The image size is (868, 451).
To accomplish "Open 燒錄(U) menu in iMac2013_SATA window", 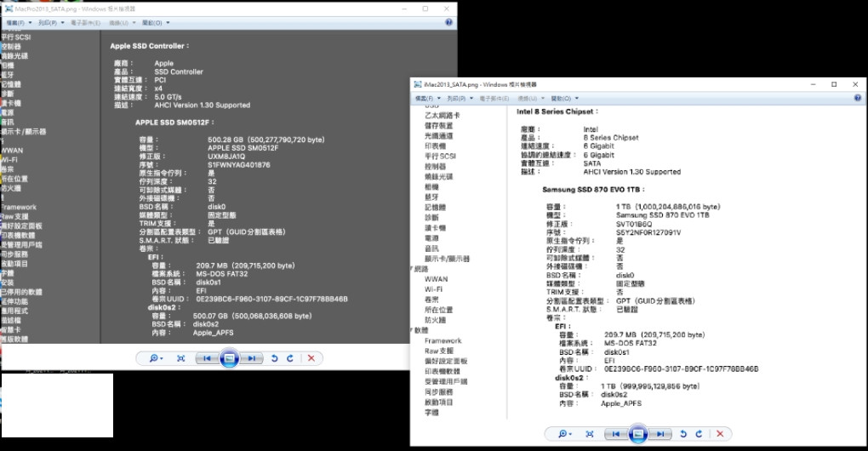I will (x=531, y=99).
